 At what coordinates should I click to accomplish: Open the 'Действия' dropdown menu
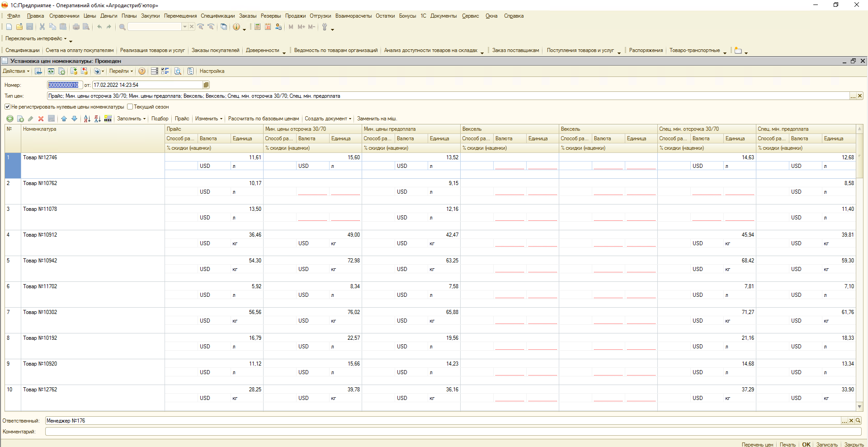[16, 71]
